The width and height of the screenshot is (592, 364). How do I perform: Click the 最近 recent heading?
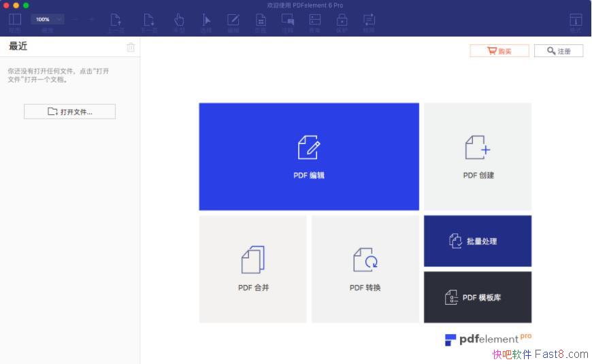click(x=18, y=46)
